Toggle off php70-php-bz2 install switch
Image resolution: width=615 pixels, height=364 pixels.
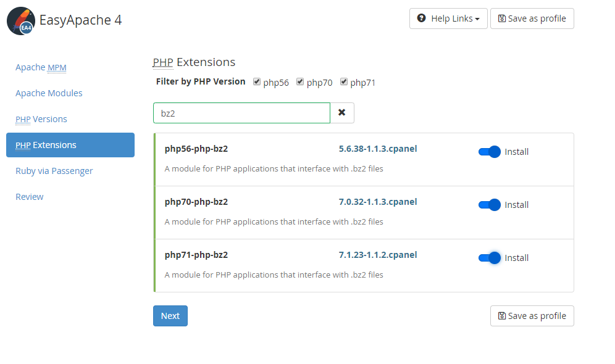pos(490,205)
